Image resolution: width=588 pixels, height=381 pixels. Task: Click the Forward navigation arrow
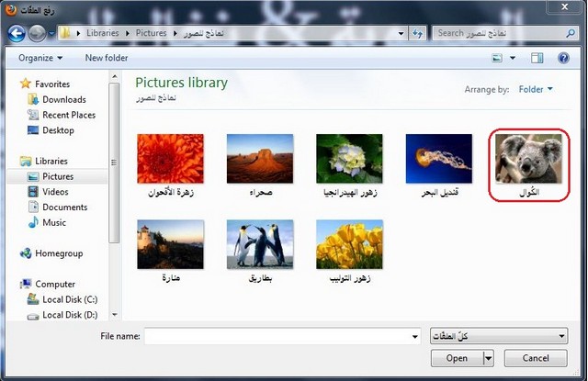(x=37, y=33)
